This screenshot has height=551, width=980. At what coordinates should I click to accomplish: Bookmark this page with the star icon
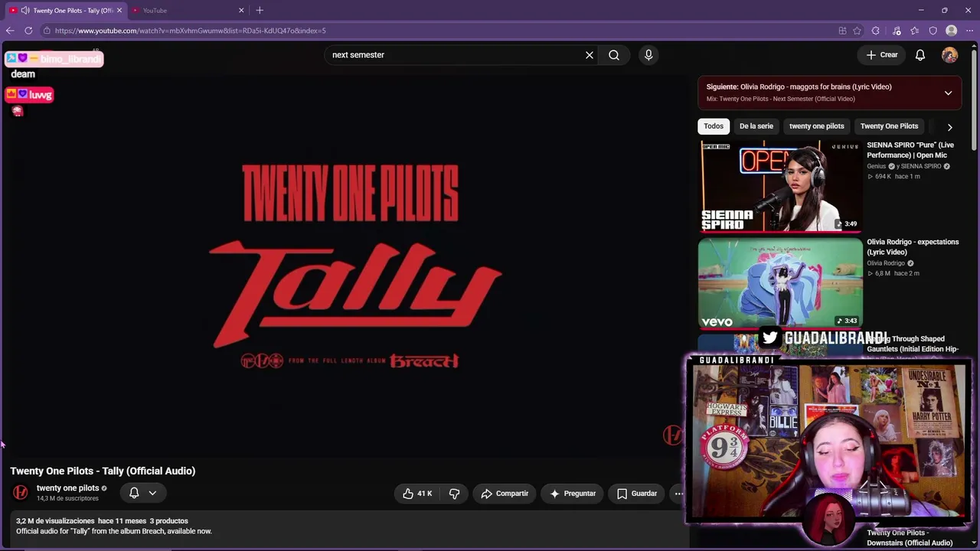[857, 31]
